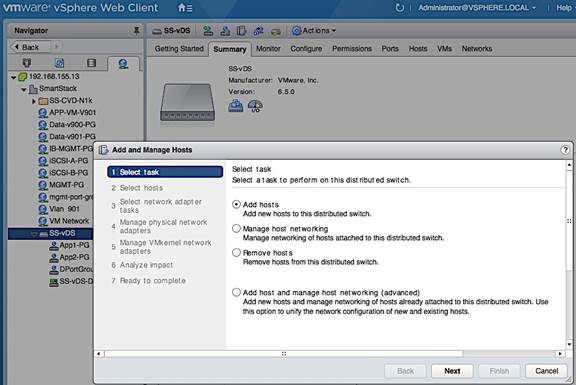
Task: Choose the Manage host networking option
Action: [236, 229]
